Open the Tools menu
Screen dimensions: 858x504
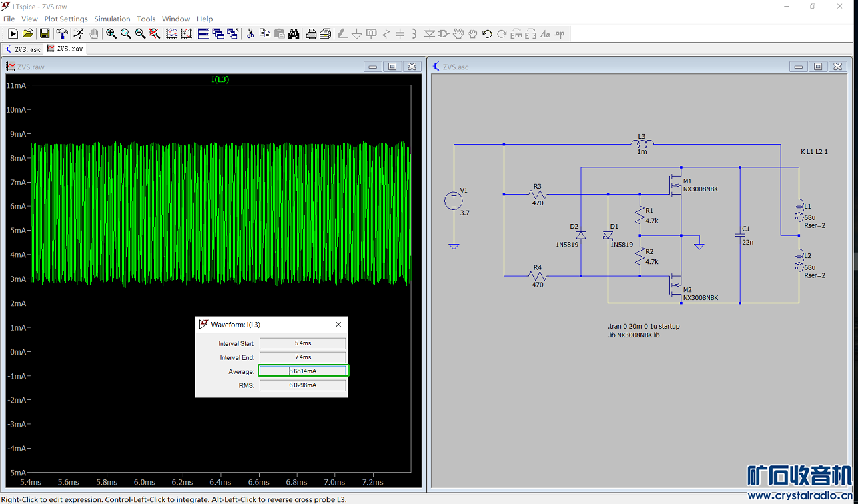coord(146,19)
